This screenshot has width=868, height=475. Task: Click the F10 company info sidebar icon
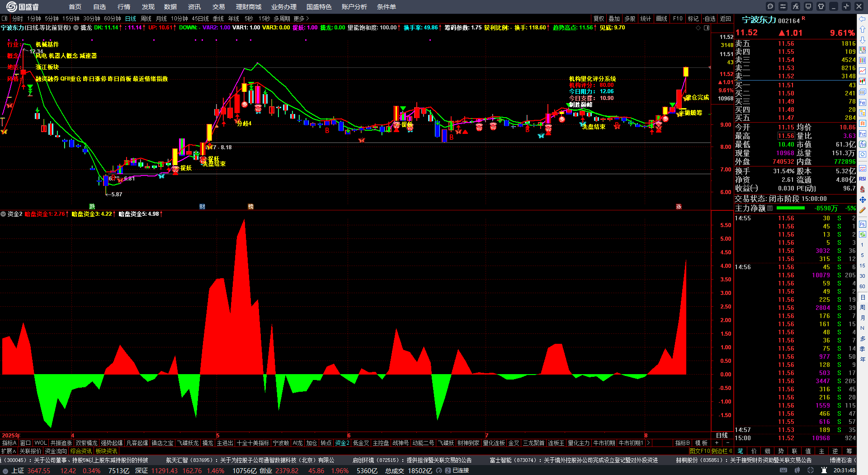[x=863, y=102]
